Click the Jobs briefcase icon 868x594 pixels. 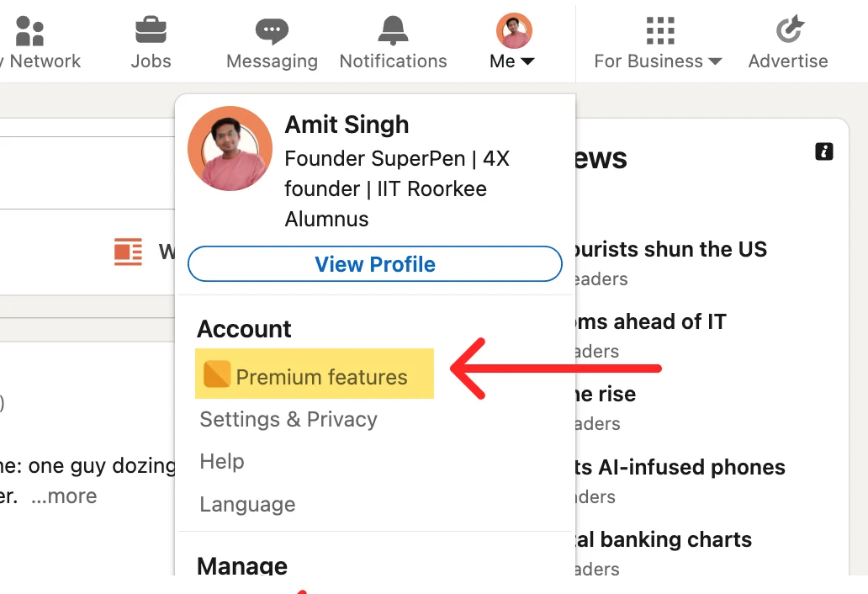click(x=151, y=31)
